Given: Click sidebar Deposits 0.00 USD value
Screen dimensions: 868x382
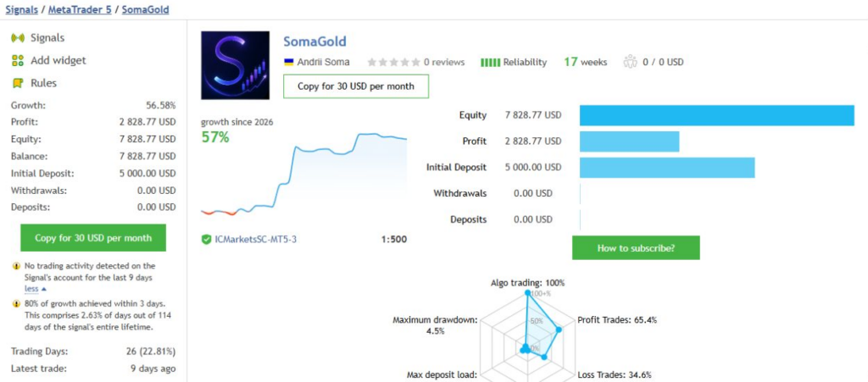Looking at the screenshot, I should click(157, 208).
